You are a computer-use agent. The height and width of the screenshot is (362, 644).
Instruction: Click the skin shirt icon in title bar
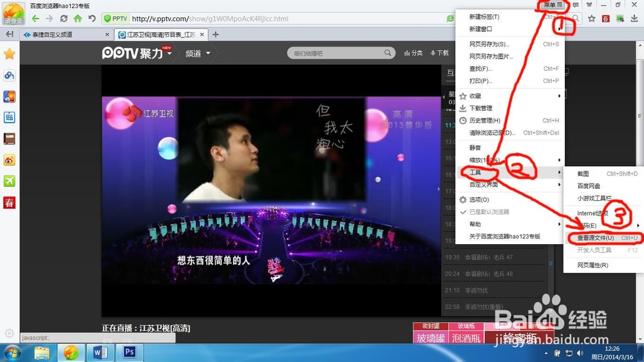click(589, 5)
